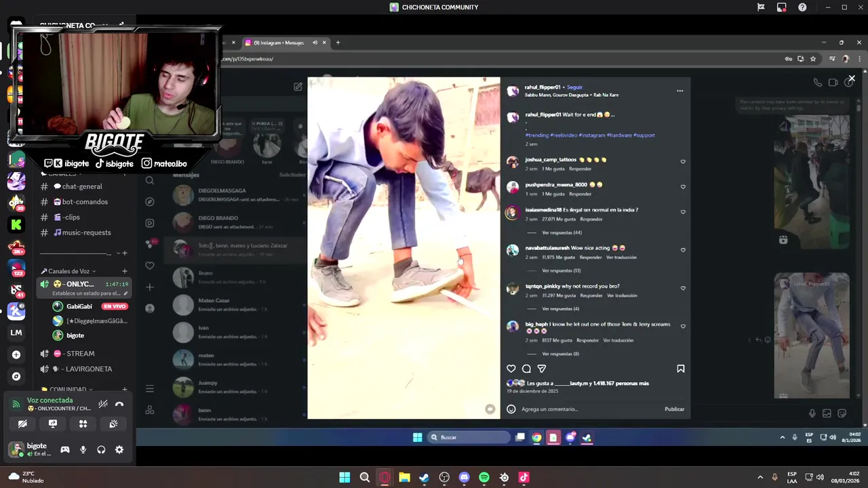Open lower rahul_flipper01 reel thumbnail in chat

(x=812, y=335)
